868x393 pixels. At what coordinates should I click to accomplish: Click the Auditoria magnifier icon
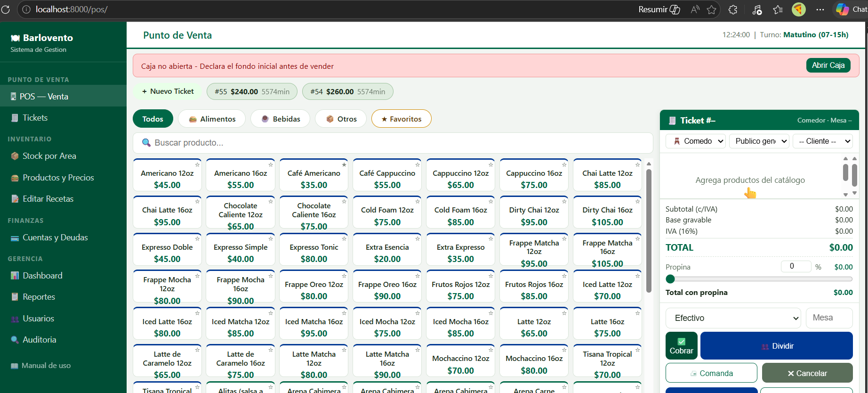pyautogui.click(x=15, y=340)
